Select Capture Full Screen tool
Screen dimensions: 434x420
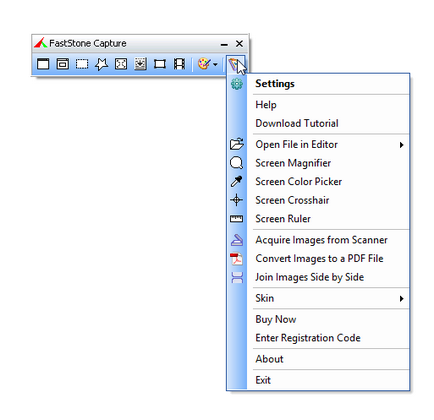coord(121,64)
